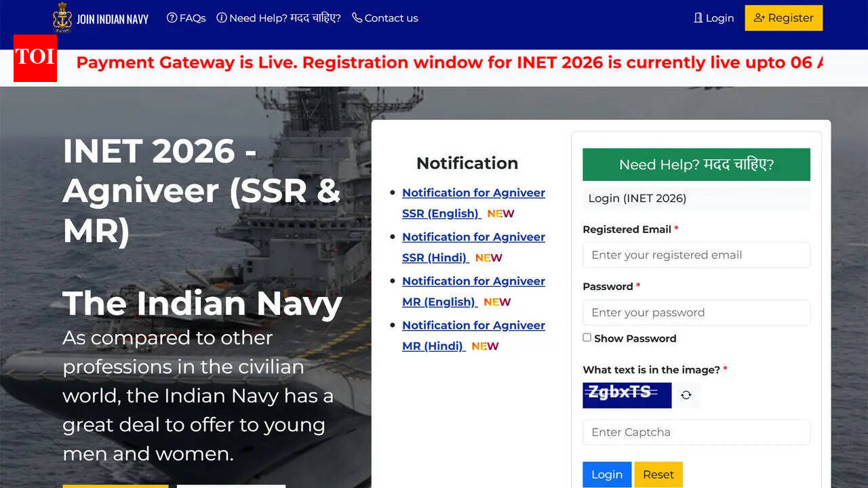The width and height of the screenshot is (868, 488).
Task: Click the Contact us phone icon
Action: click(356, 18)
